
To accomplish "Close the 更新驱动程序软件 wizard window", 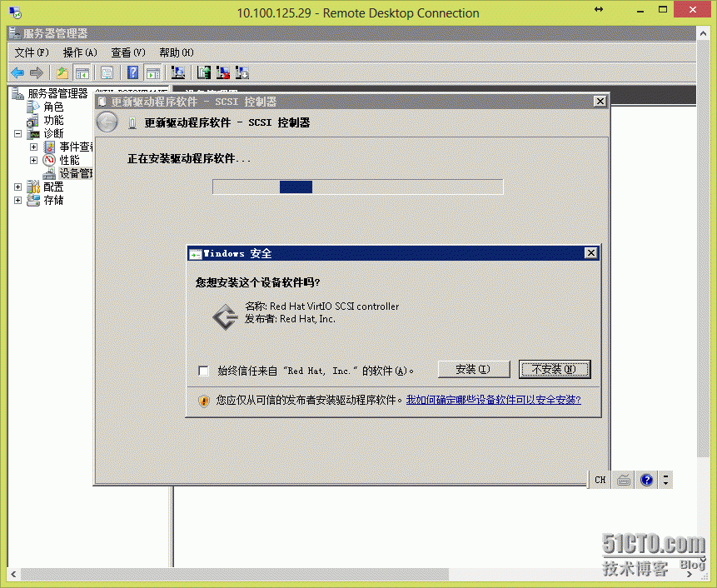I will coord(600,101).
